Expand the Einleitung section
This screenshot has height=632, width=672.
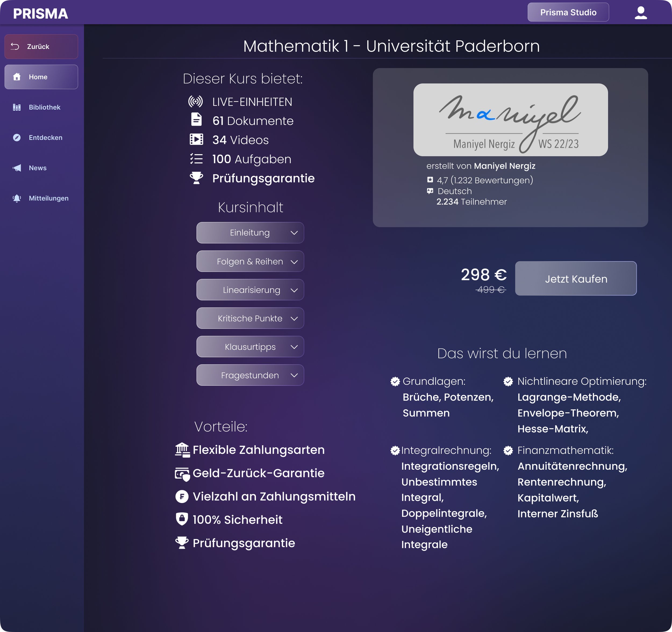pyautogui.click(x=250, y=232)
